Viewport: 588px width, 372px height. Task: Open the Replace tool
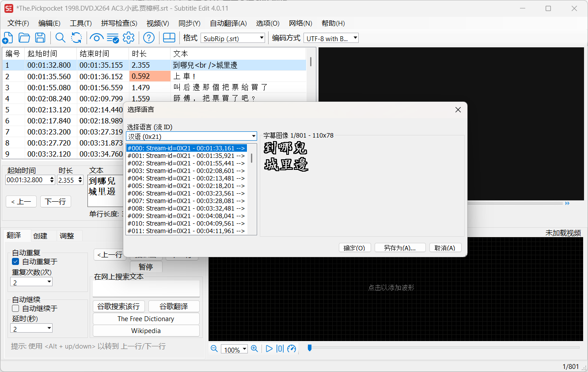(76, 38)
